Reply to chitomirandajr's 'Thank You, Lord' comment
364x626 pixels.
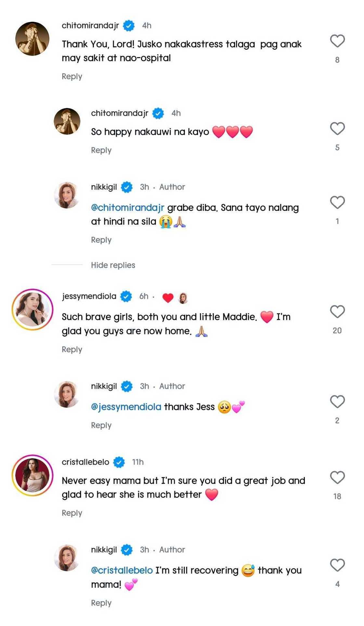[72, 76]
